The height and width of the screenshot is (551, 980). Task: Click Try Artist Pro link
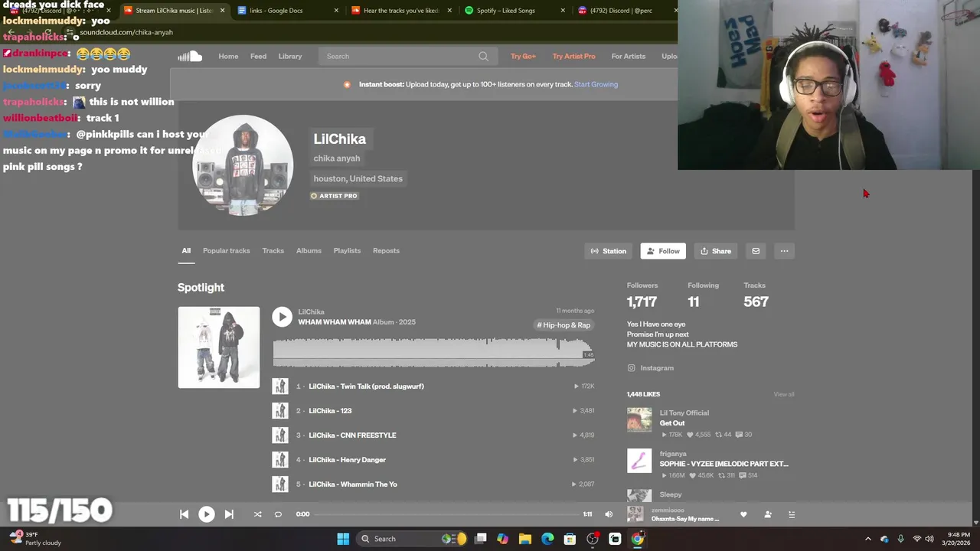point(573,56)
